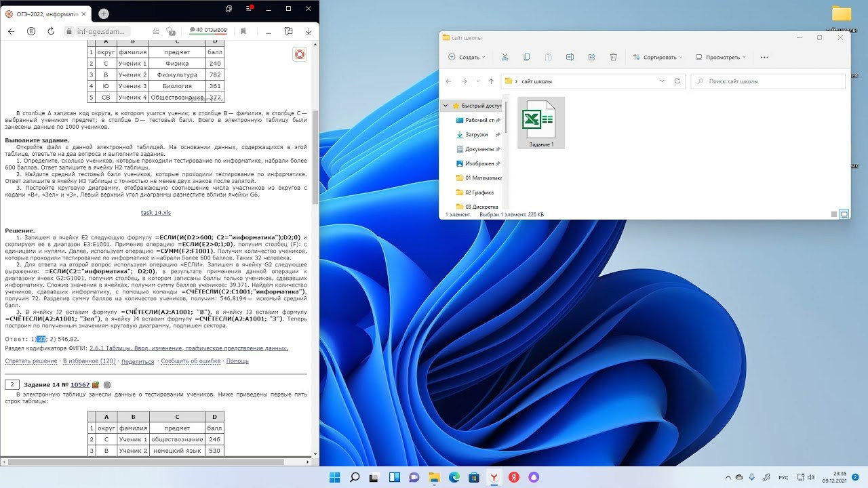Select the ОГЭ–2022 browser tab
The height and width of the screenshot is (488, 868).
tap(47, 13)
